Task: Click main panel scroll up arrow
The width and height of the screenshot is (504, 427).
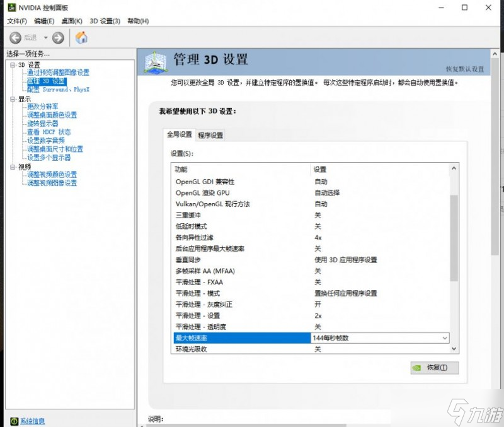Action: coord(495,54)
